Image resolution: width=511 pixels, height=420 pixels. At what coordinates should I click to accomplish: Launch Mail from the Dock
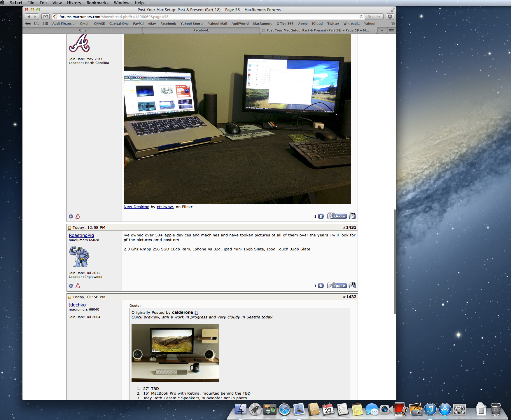pyautogui.click(x=299, y=409)
